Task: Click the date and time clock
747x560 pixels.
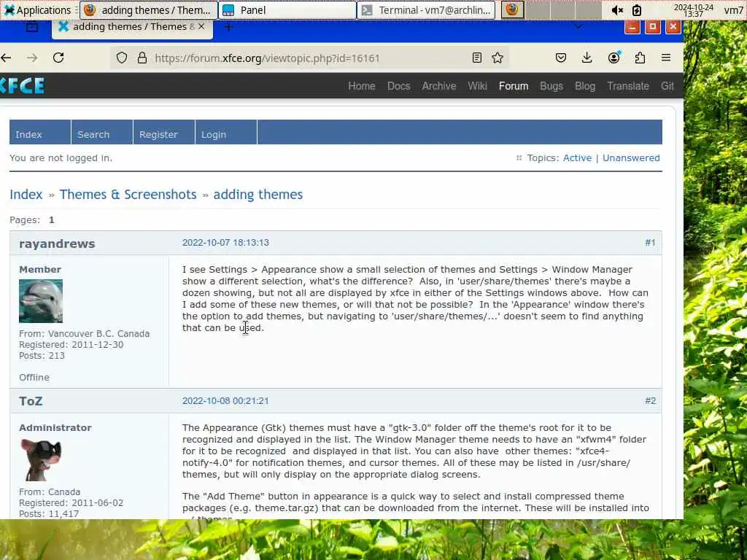Action: (x=693, y=10)
